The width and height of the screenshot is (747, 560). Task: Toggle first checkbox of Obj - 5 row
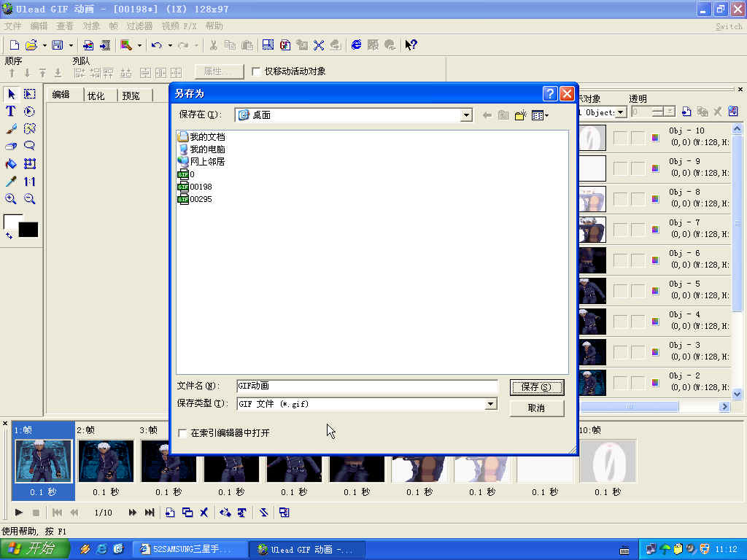coord(620,291)
